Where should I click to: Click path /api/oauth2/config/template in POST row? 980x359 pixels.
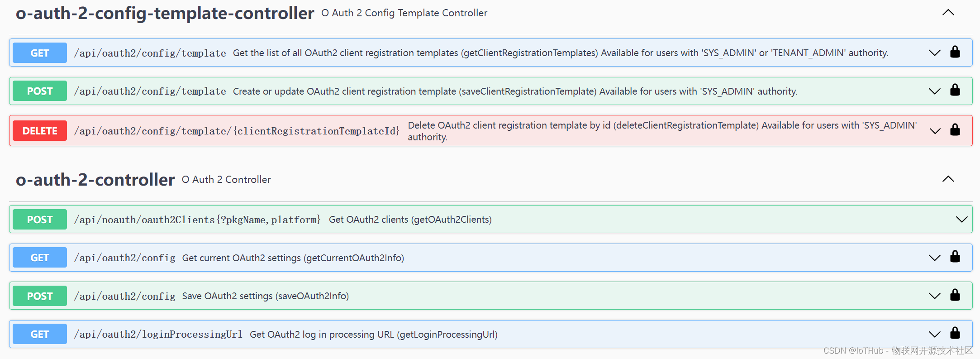point(150,91)
